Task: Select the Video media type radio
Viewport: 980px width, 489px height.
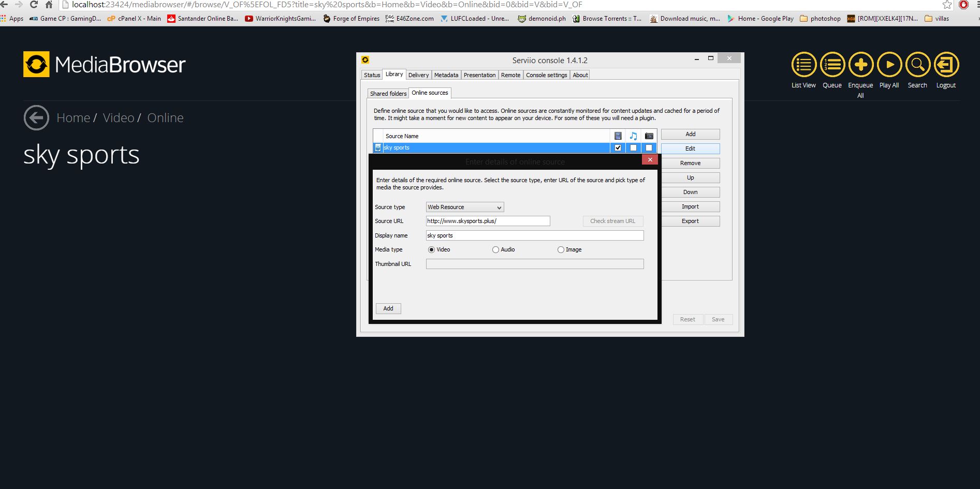Action: pos(431,250)
